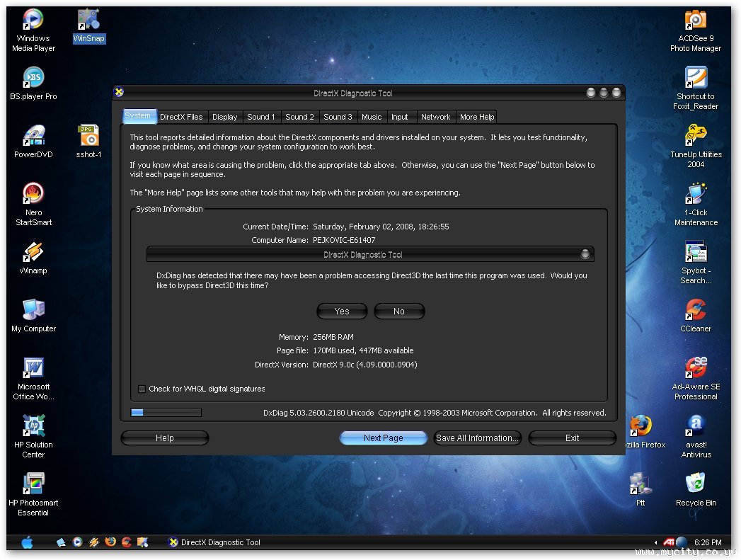The height and width of the screenshot is (560, 741).
Task: Click ATI tray icon
Action: pyautogui.click(x=668, y=542)
